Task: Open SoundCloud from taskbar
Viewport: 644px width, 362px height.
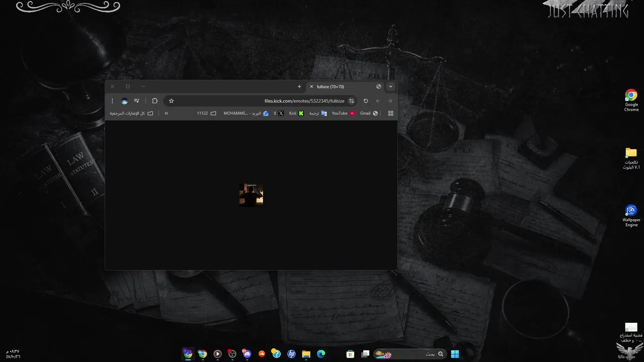Action: [262, 354]
